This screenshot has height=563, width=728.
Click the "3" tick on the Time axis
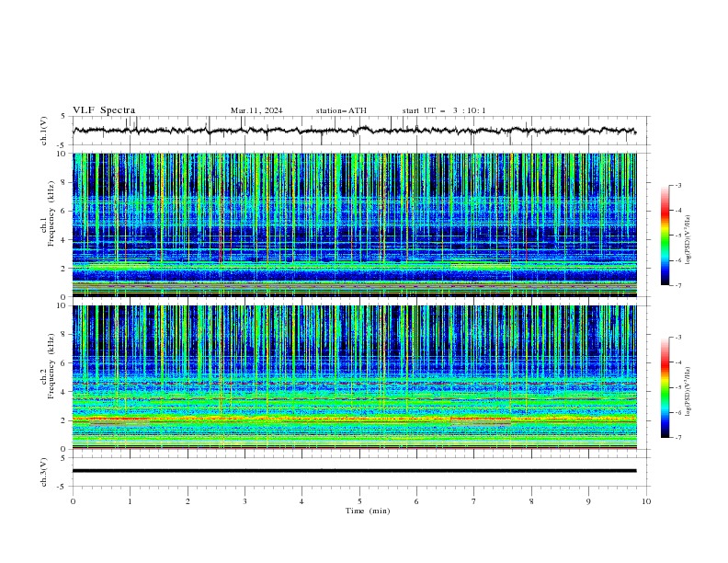245,501
